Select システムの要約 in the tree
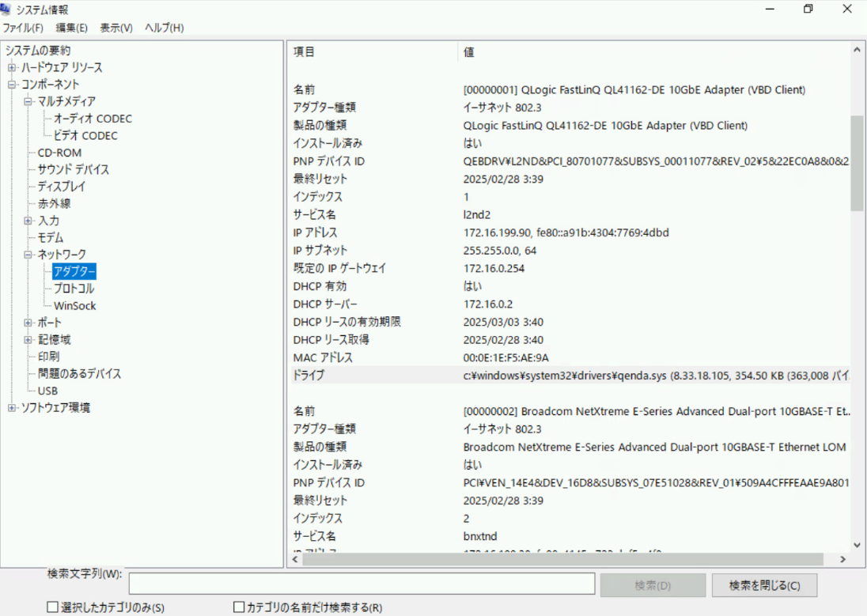The height and width of the screenshot is (616, 867). coord(38,51)
